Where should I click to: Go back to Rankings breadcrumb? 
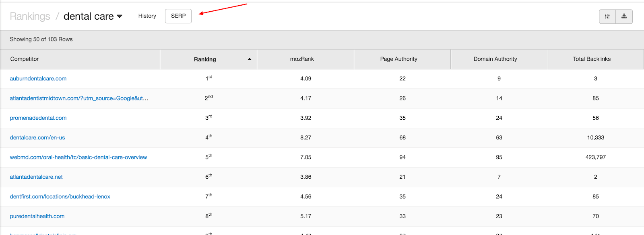pos(30,16)
